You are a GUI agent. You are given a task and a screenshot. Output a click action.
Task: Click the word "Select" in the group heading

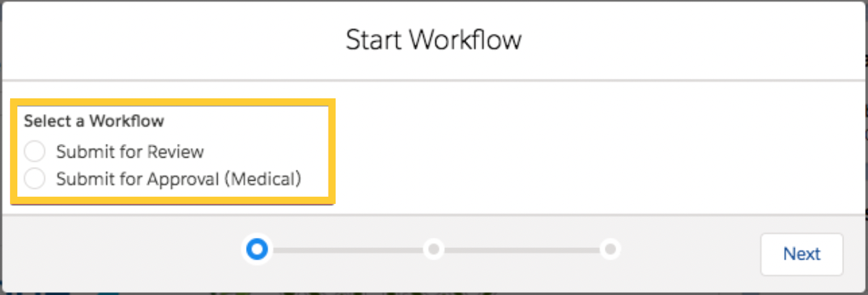[44, 121]
